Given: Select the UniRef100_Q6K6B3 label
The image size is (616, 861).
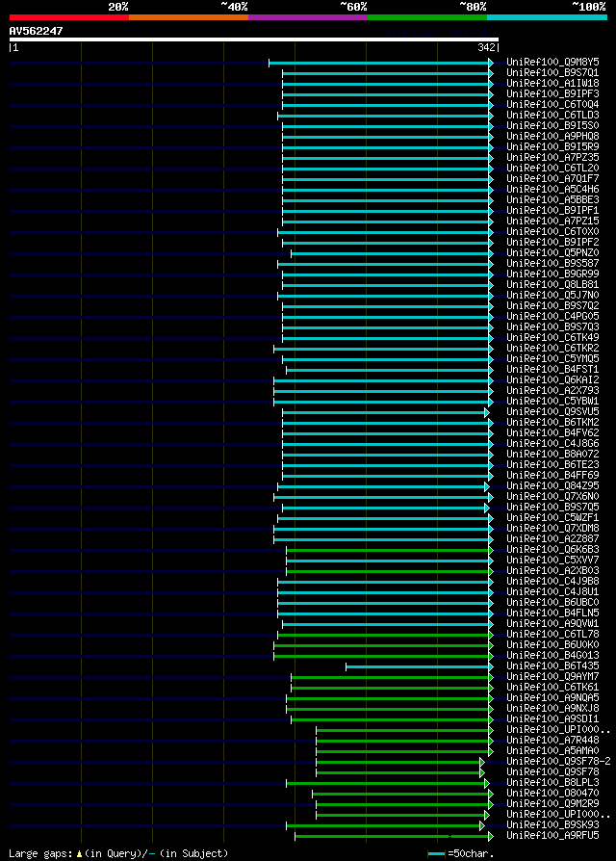Looking at the screenshot, I should (x=552, y=550).
